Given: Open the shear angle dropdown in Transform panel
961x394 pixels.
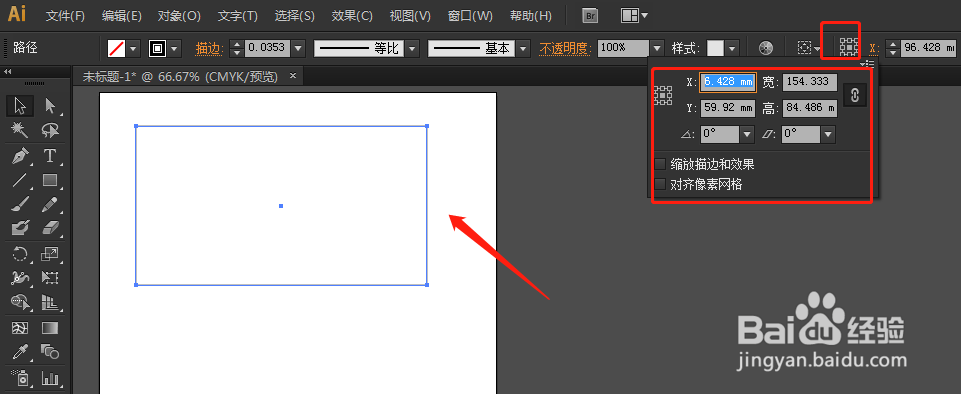Looking at the screenshot, I should (829, 134).
